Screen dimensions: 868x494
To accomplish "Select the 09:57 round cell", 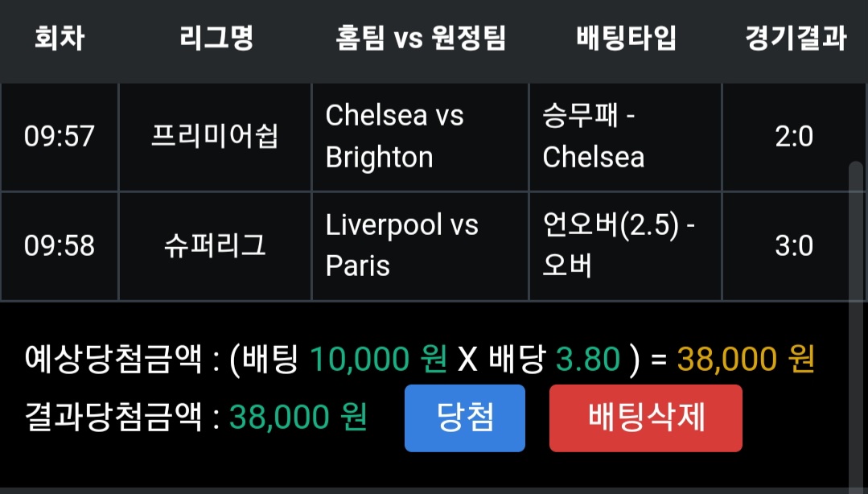I will (x=60, y=137).
